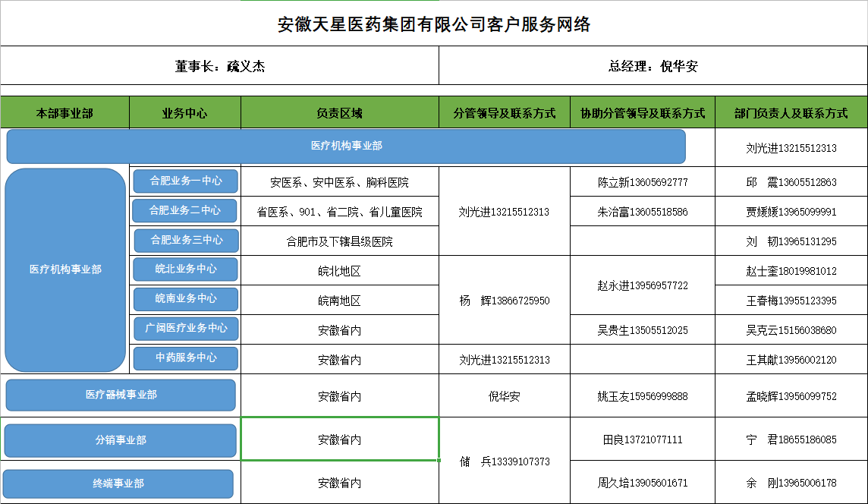
Task: Click the 本部事业部 column header
Action: click(64, 113)
